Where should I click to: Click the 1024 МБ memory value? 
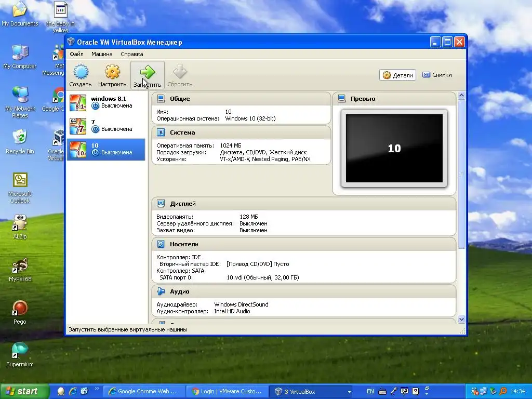(231, 145)
